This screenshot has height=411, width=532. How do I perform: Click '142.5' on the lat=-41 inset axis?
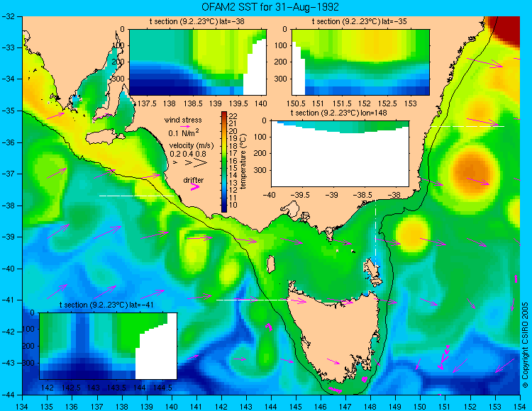coord(71,388)
